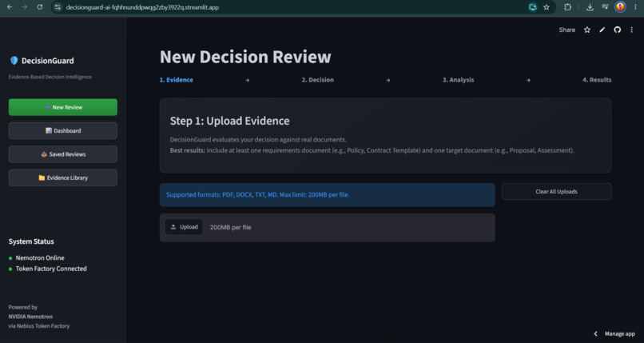Image resolution: width=644 pixels, height=343 pixels.
Task: Click the Supported formats info banner
Action: point(328,195)
